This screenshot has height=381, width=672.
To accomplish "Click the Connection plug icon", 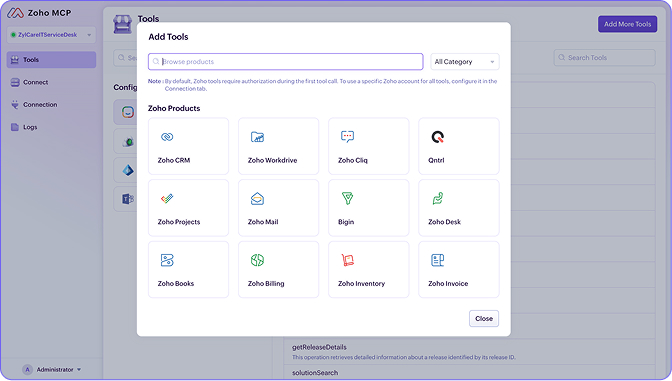I will pos(15,105).
